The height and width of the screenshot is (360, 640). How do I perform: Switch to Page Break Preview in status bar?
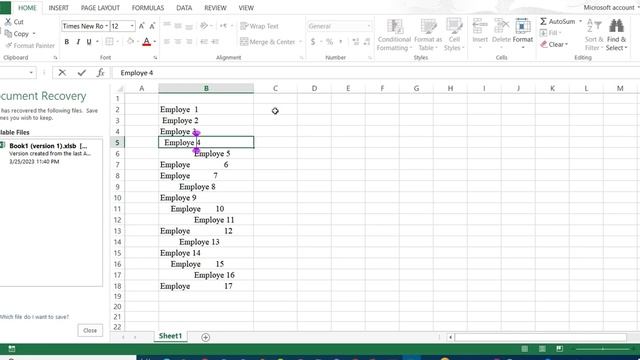tap(560, 349)
